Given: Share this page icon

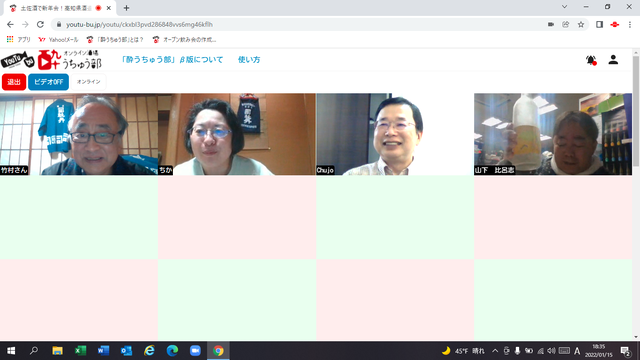Looking at the screenshot, I should [566, 24].
